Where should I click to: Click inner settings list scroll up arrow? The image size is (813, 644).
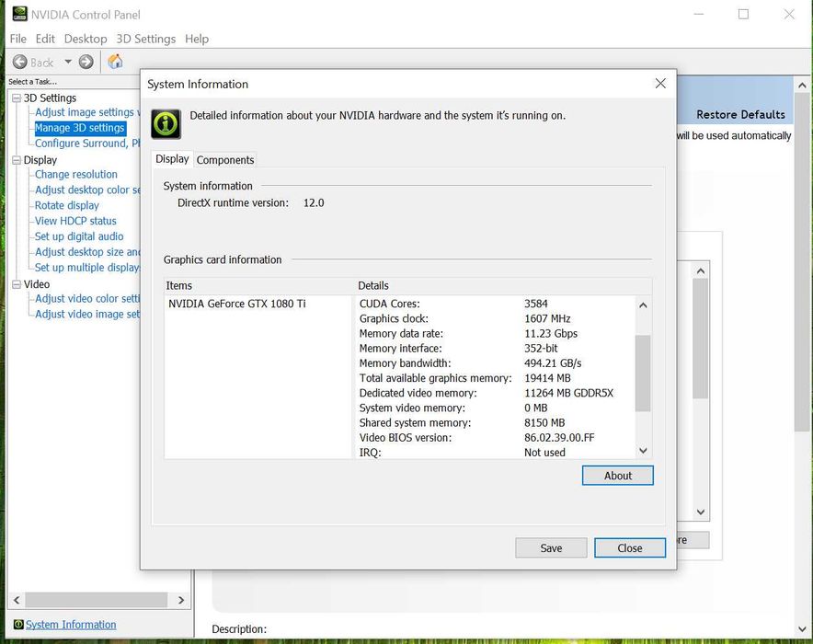pos(701,270)
